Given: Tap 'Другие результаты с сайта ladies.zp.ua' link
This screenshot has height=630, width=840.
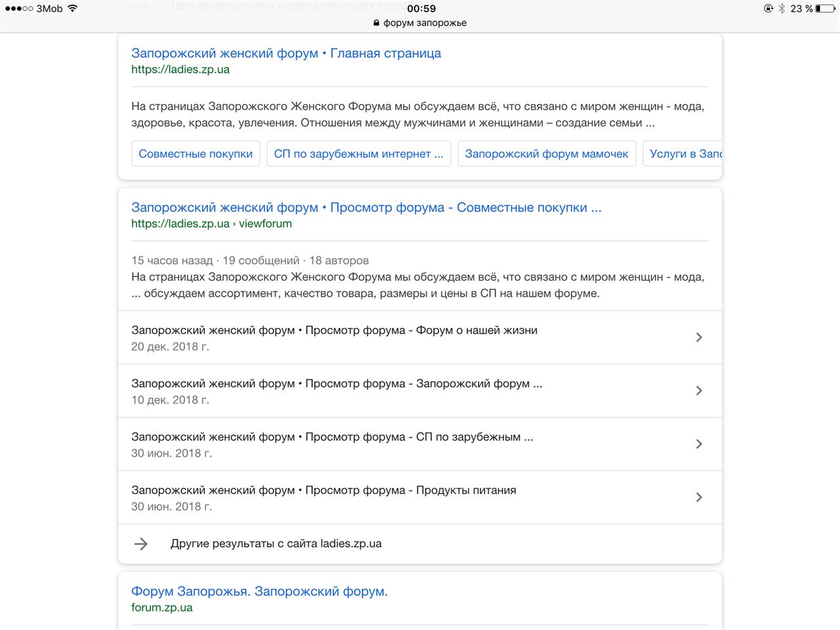Looking at the screenshot, I should pyautogui.click(x=276, y=543).
